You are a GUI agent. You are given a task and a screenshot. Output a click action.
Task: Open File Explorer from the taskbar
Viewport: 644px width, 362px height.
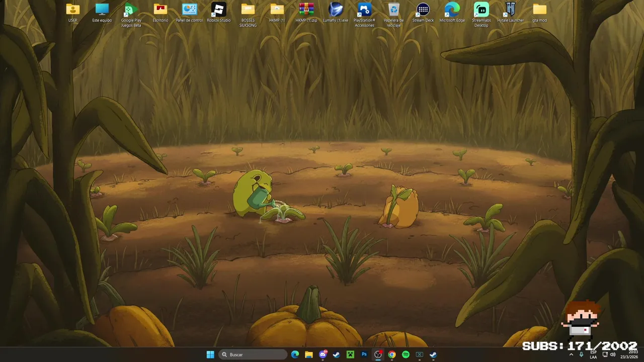309,354
